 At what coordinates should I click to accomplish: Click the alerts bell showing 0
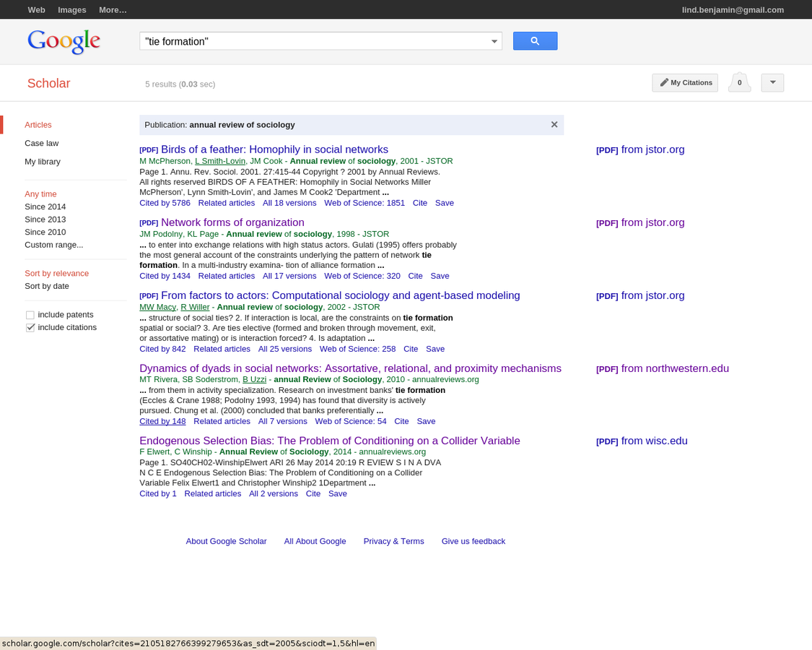pos(740,82)
